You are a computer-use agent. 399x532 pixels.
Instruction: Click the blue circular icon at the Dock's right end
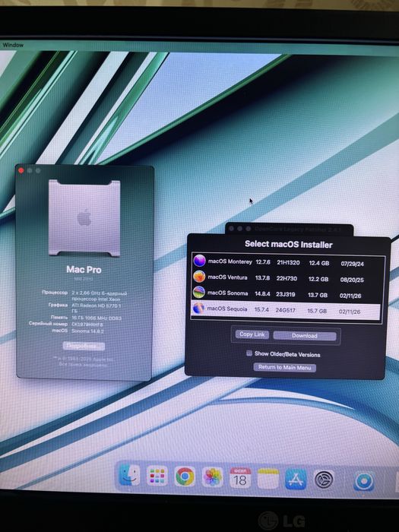[x=364, y=481]
